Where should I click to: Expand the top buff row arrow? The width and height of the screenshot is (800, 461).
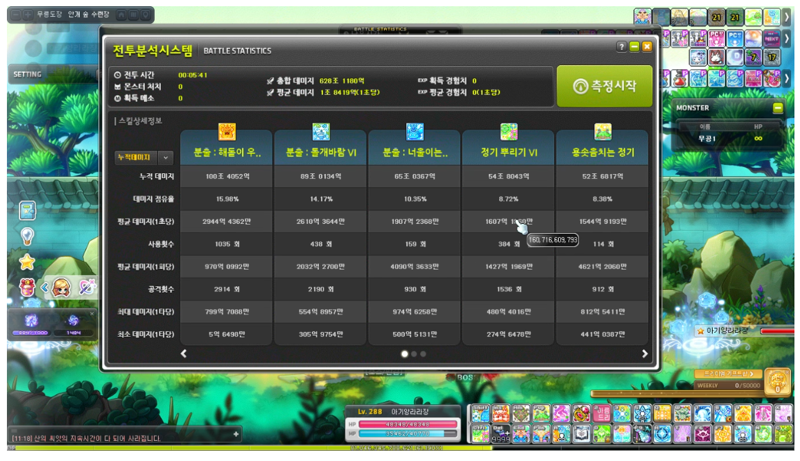pyautogui.click(x=788, y=17)
